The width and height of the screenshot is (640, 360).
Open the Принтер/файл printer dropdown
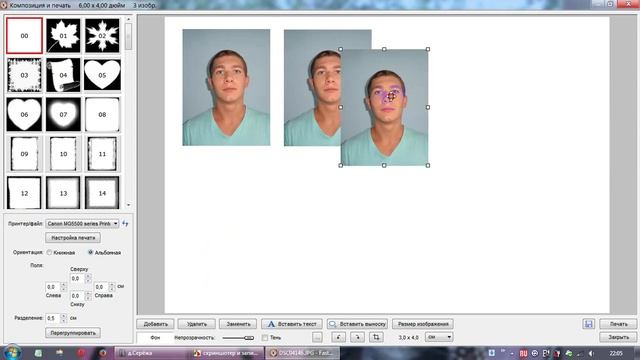(x=82, y=224)
